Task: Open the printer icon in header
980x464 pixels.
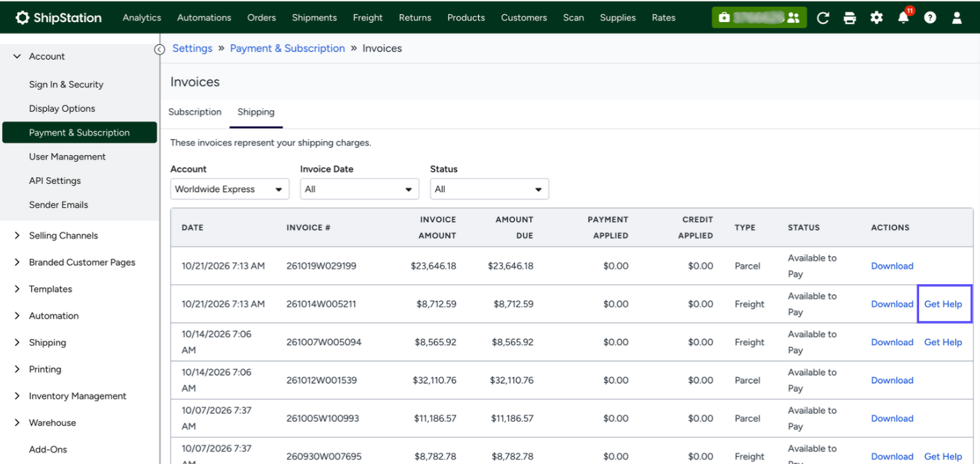Action: coord(850,18)
